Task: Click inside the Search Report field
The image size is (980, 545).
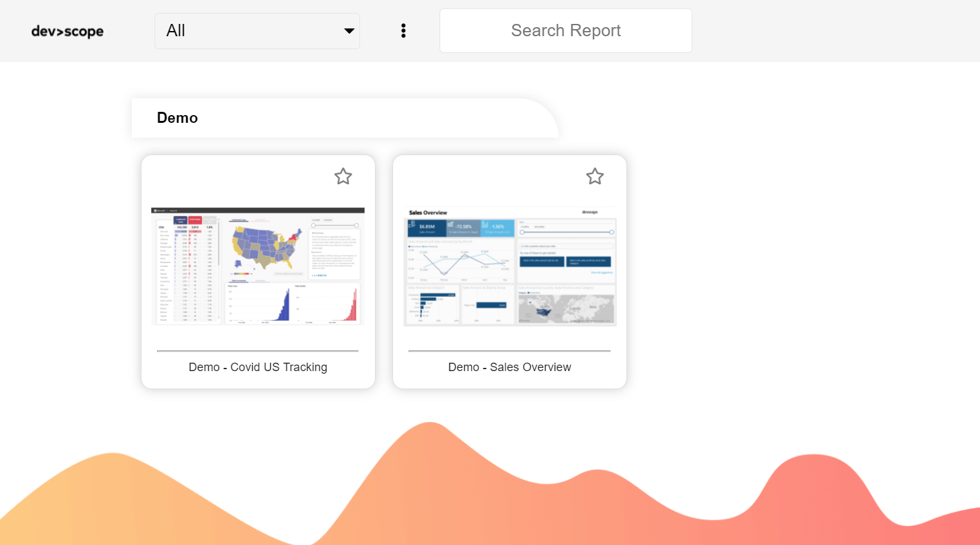Action: (566, 30)
